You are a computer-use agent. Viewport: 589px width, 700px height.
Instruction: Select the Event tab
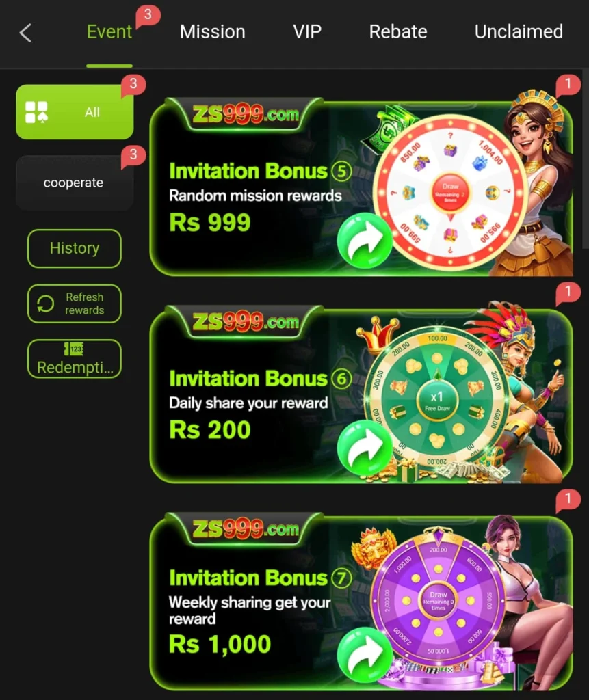click(109, 31)
